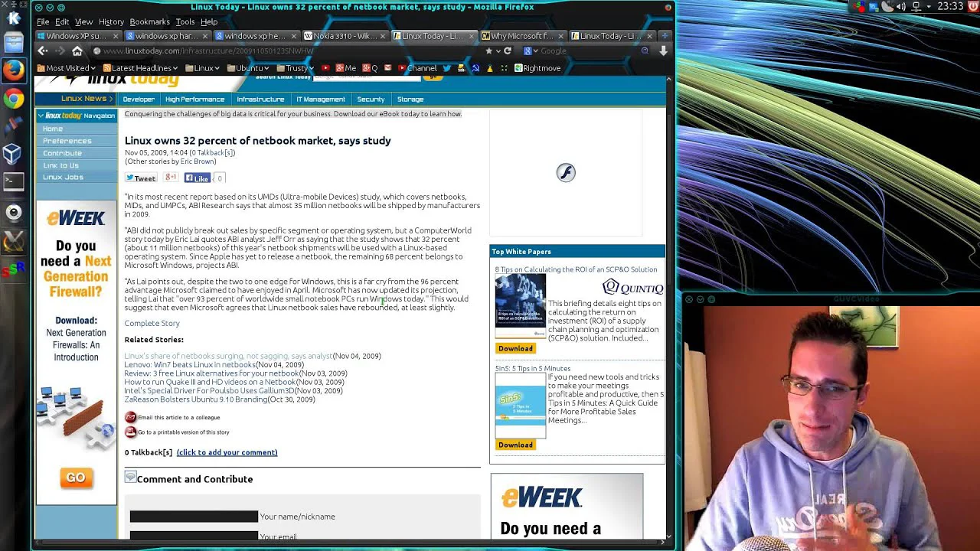Open the SCP&O white paper thumbnail

pyautogui.click(x=521, y=307)
